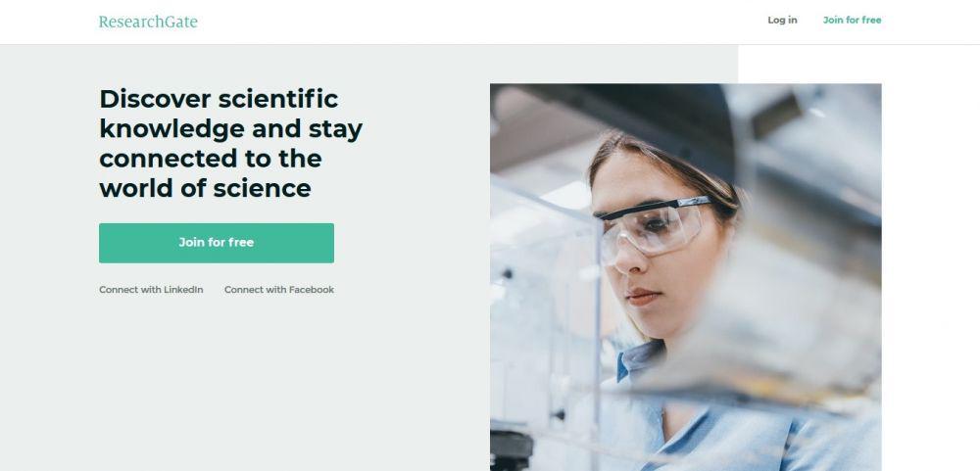This screenshot has width=980, height=471.
Task: Click the woman's lips in the photo
Action: [643, 297]
